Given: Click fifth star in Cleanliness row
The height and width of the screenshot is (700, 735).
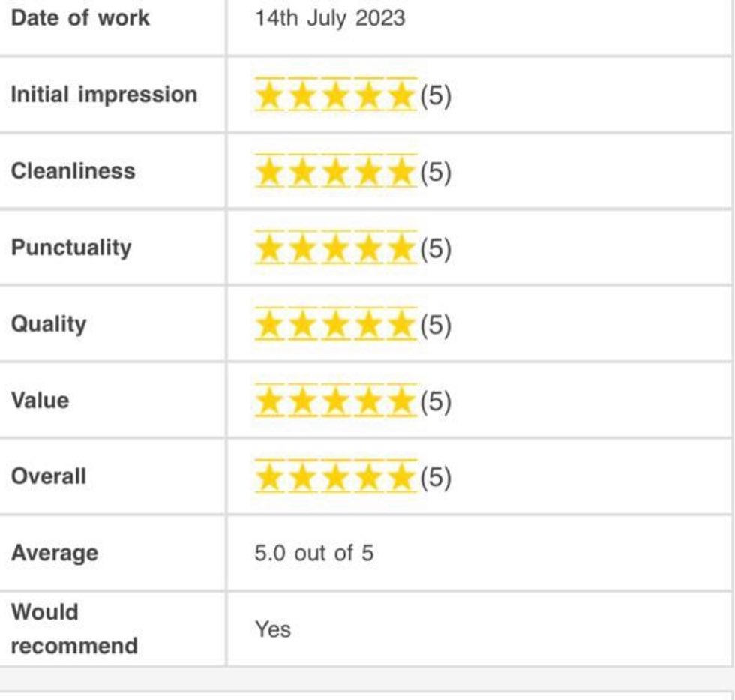Looking at the screenshot, I should click(401, 173).
